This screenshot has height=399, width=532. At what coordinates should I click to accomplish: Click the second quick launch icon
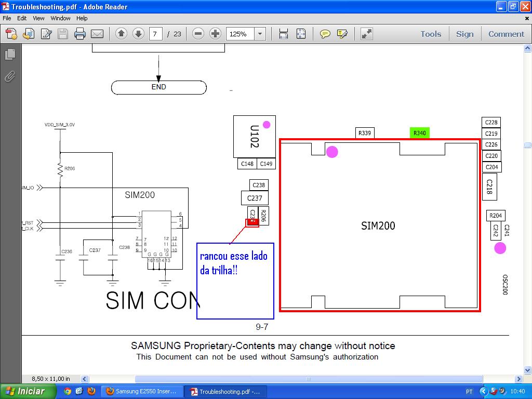coord(79,392)
